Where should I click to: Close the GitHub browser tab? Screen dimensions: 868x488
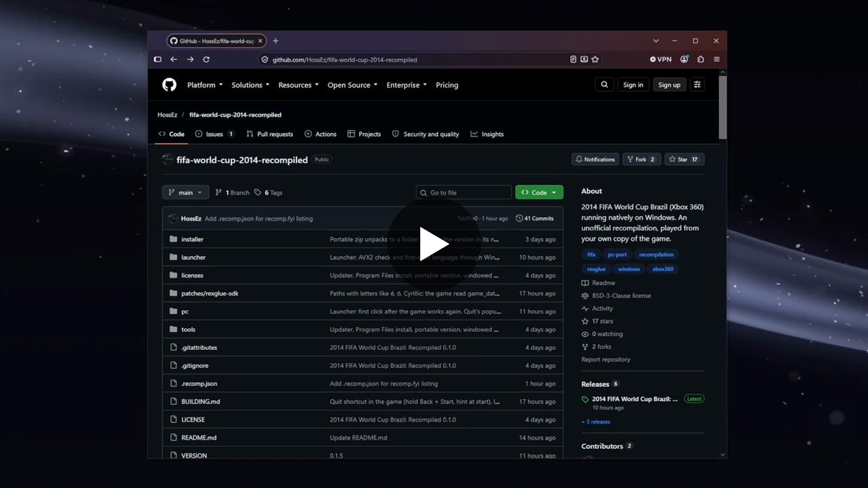[x=260, y=41]
